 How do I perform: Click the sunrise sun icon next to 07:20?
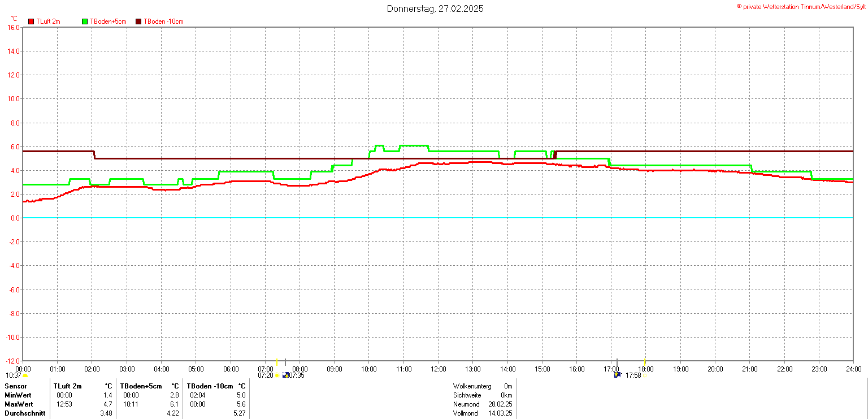coord(277,375)
